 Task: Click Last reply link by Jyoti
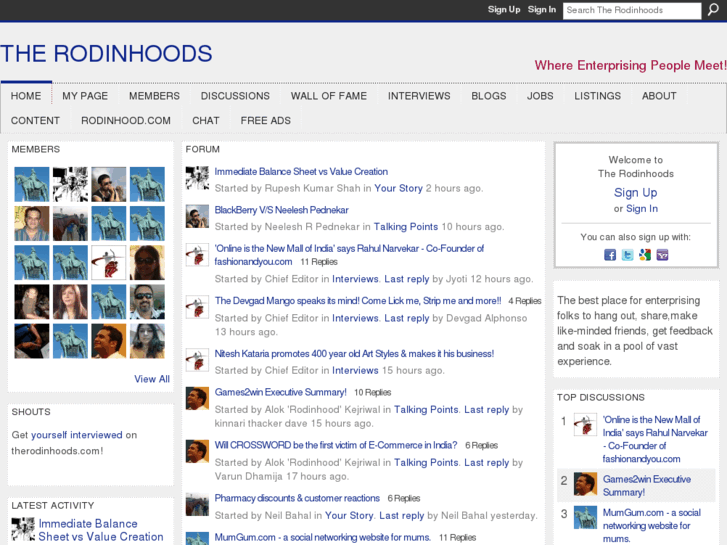[407, 279]
